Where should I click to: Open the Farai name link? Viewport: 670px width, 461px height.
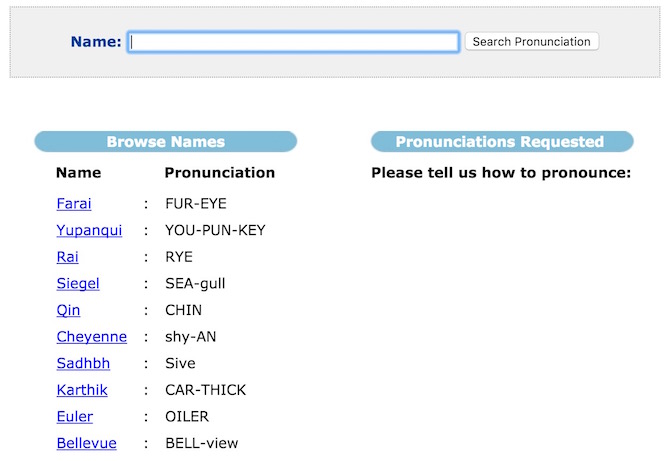(74, 204)
